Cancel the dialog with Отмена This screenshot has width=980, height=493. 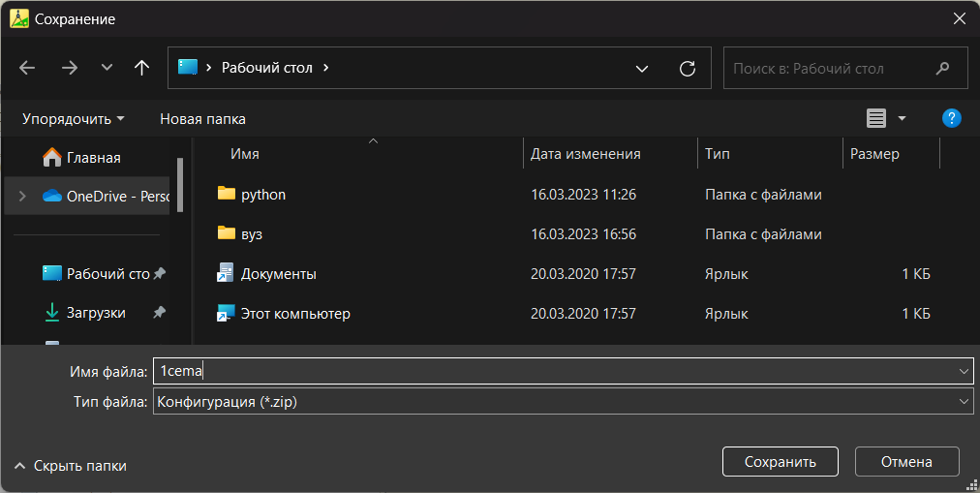906,462
